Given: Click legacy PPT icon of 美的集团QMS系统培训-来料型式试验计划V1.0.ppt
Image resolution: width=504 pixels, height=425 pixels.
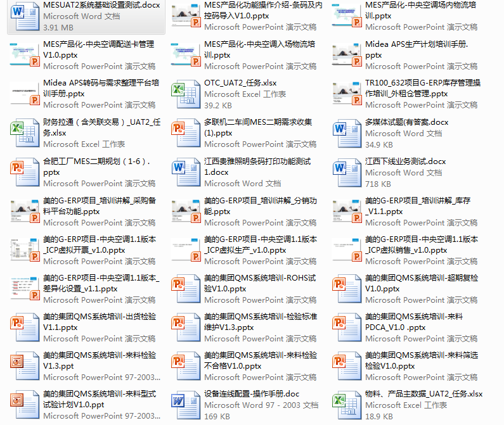Looking at the screenshot, I should click(x=25, y=404).
